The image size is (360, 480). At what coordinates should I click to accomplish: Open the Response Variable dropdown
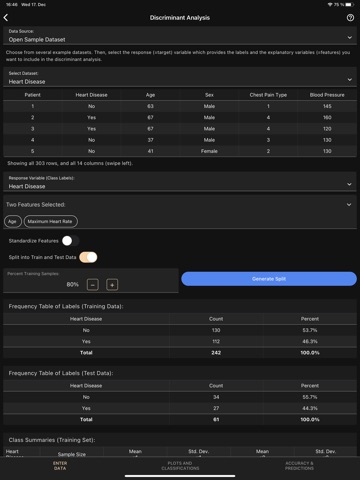pos(180,182)
